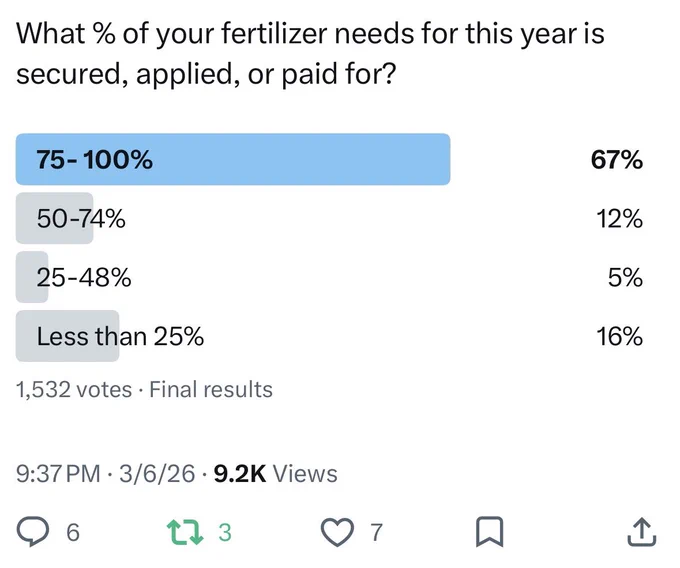Click the repost count 3
The image size is (680, 568).
point(225,532)
